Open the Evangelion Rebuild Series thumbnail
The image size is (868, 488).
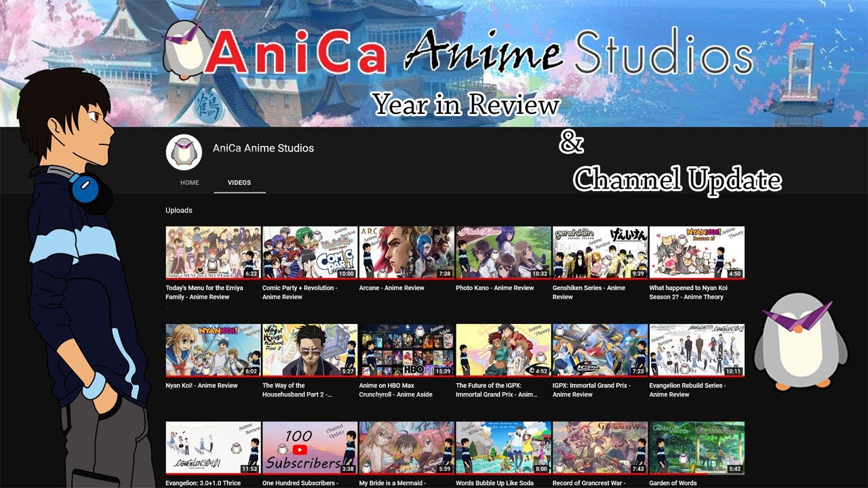pos(697,350)
